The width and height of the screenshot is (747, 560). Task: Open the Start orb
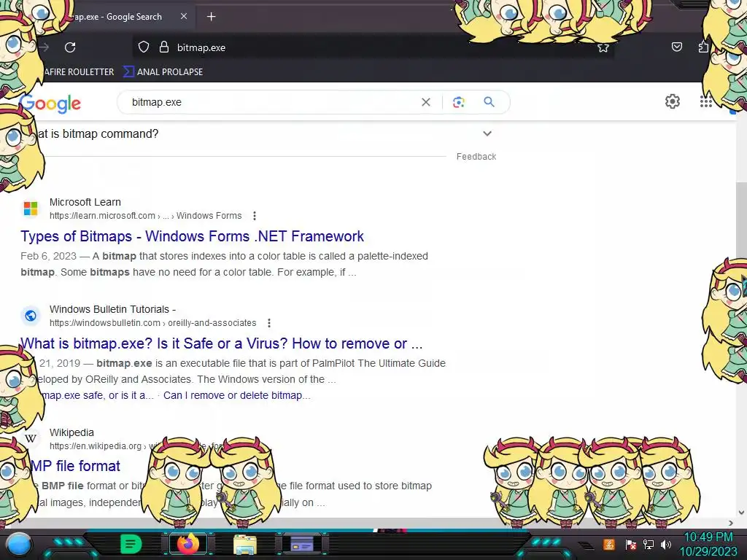pyautogui.click(x=19, y=544)
